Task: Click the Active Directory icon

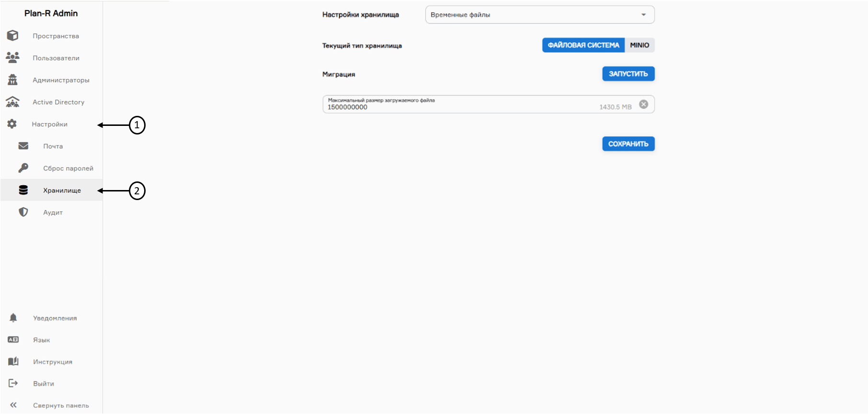Action: [12, 102]
